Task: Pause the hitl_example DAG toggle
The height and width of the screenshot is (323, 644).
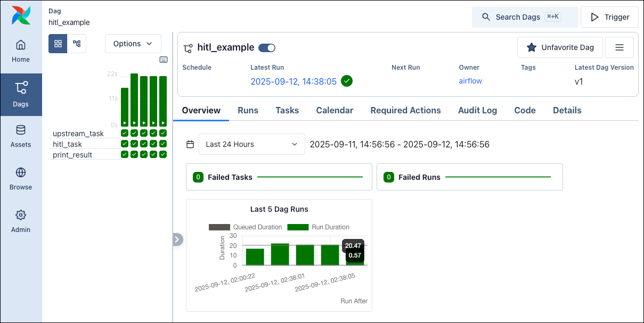Action: 266,47
